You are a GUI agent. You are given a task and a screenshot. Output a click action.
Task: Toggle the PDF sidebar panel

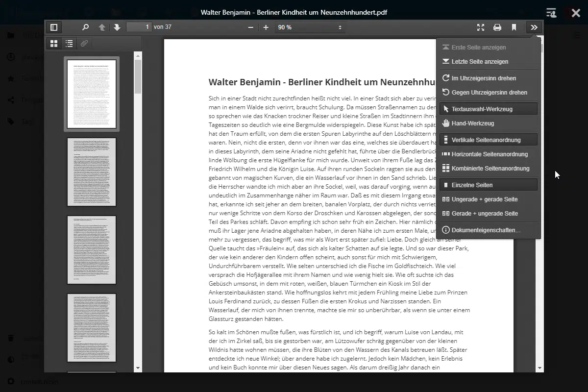point(54,27)
